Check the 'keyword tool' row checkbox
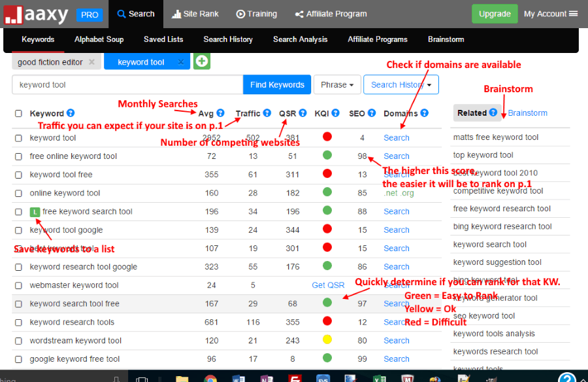 tap(18, 138)
